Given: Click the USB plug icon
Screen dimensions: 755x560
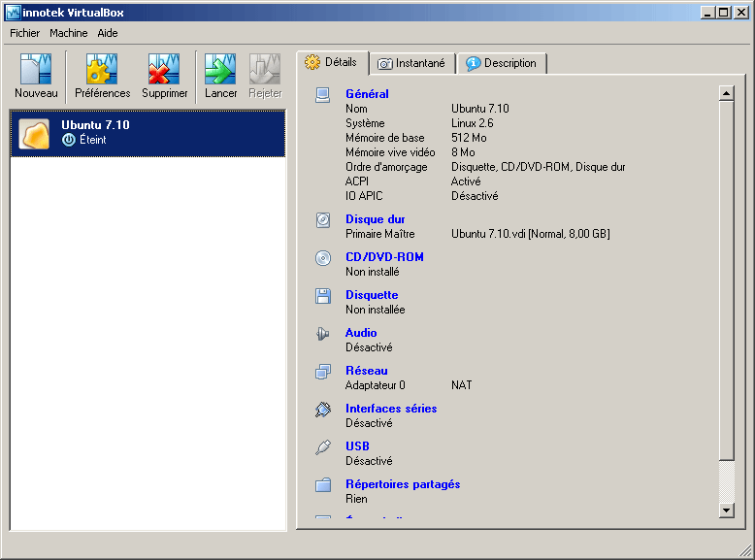Looking at the screenshot, I should (323, 446).
